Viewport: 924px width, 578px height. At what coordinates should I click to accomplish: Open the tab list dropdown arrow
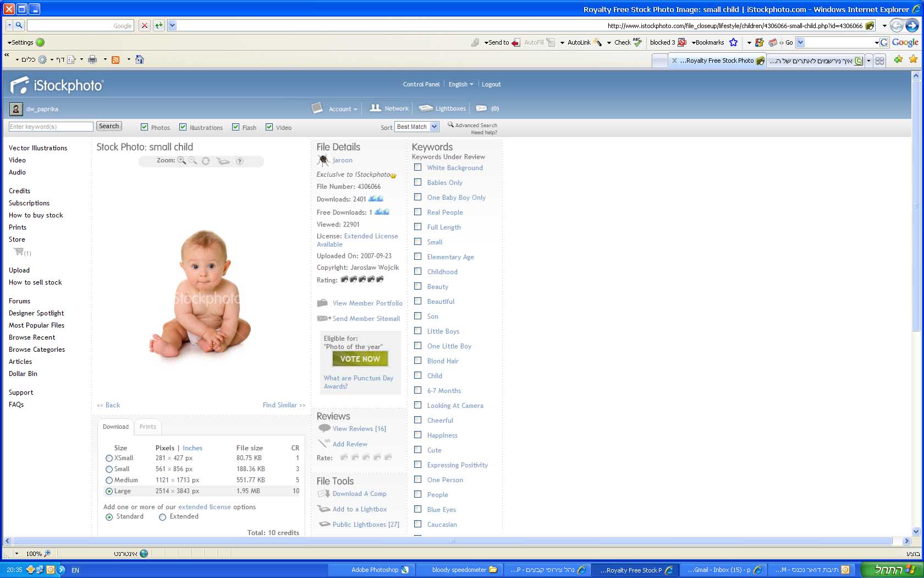tap(869, 61)
